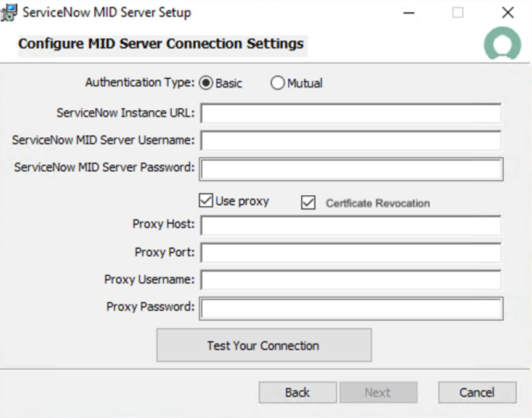Cancel the MID Server setup

(477, 393)
